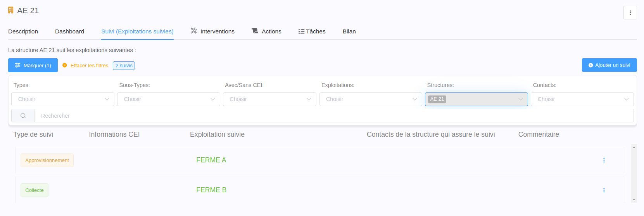The height and width of the screenshot is (216, 644).
Task: Focus the Rechercher search field
Action: [x=333, y=116]
